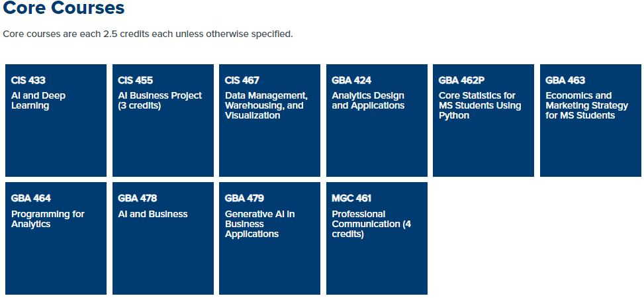Open GBA 478 AI and Business card
Viewport: 644px width, 298px height.
tap(163, 238)
